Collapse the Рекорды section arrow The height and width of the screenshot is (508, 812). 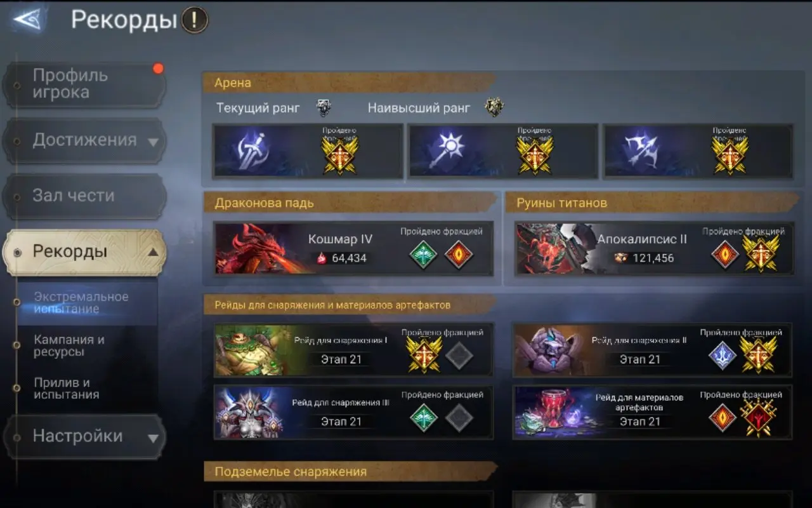coord(153,252)
